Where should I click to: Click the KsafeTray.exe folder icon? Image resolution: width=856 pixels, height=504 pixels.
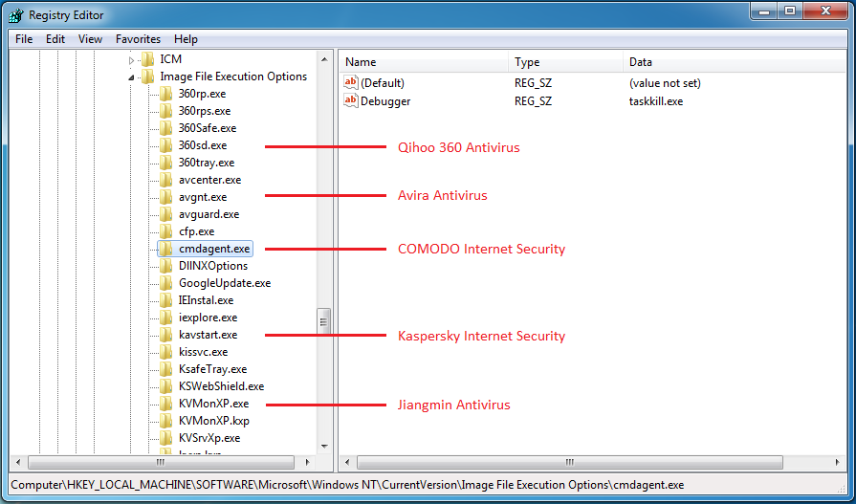pos(166,368)
